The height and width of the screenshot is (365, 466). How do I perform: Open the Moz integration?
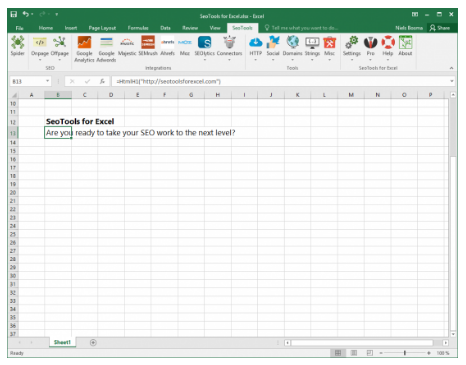[x=185, y=46]
